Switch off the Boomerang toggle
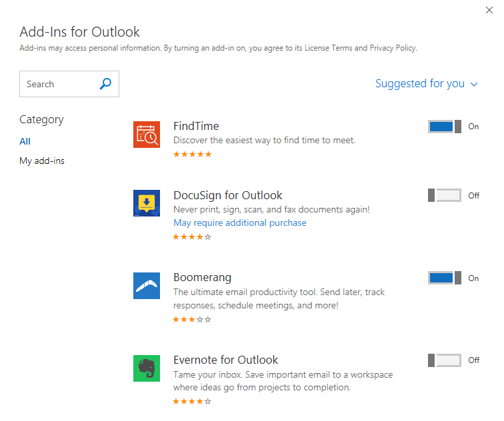The image size is (504, 421). [445, 278]
